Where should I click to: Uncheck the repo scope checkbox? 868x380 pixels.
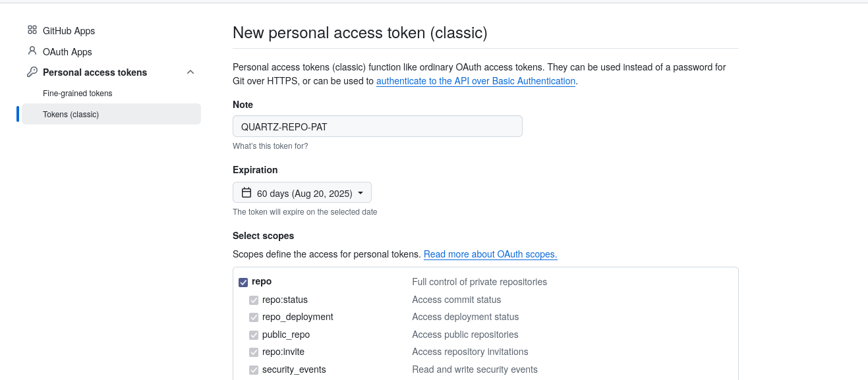click(x=243, y=282)
